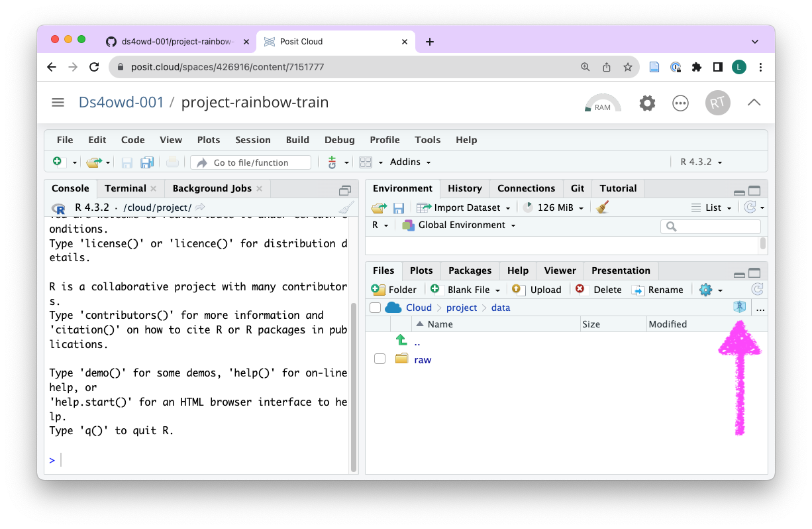Toggle the select-all checkbox in Files breadcrumb
Screen dimensions: 812x529
(x=376, y=308)
